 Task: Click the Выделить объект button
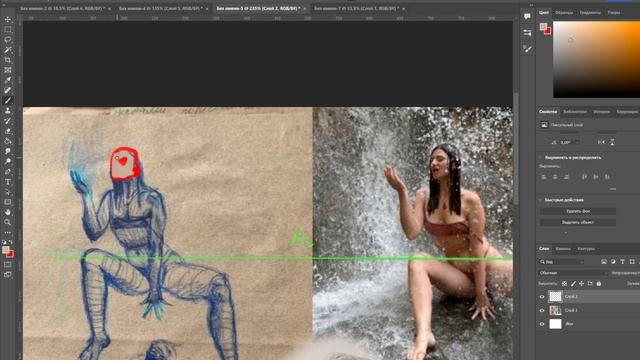coord(578,222)
